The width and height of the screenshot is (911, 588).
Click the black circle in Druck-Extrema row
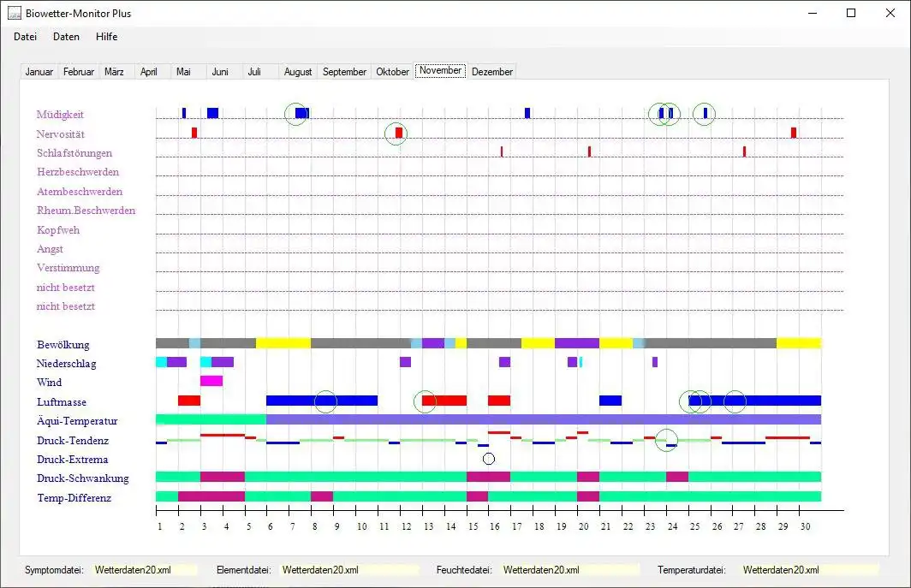[x=489, y=459]
